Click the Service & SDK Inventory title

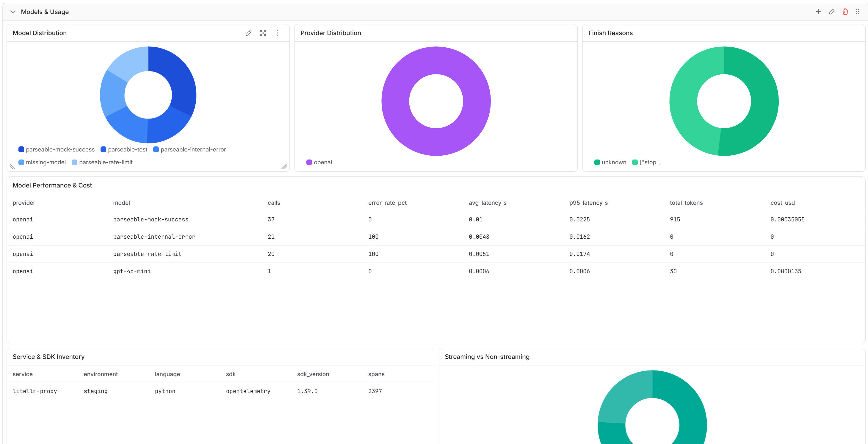48,357
